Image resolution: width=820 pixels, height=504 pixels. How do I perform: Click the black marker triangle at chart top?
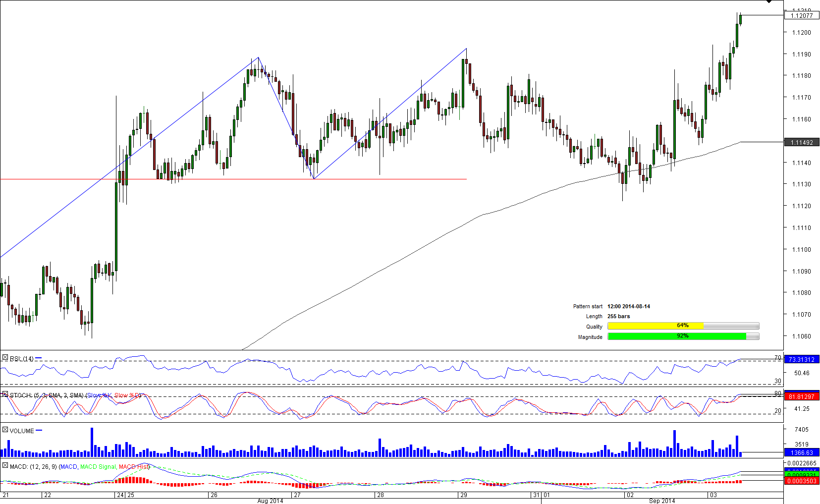click(x=769, y=1)
